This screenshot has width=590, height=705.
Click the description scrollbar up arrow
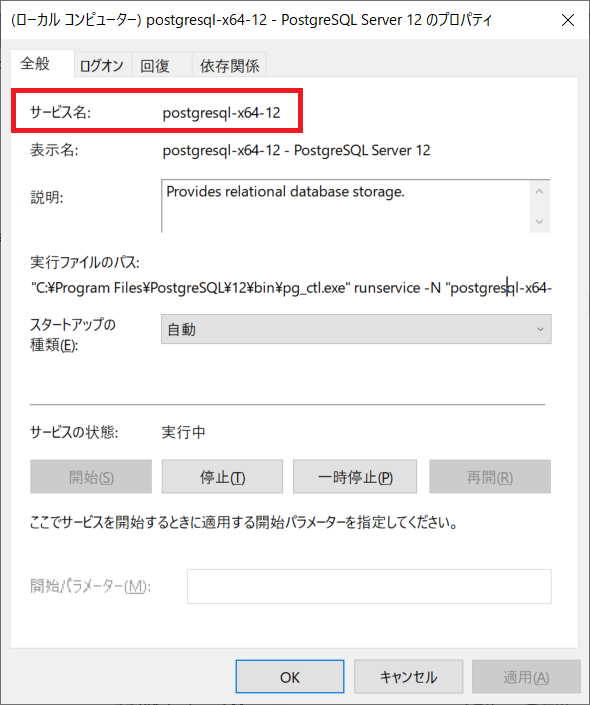pyautogui.click(x=540, y=192)
